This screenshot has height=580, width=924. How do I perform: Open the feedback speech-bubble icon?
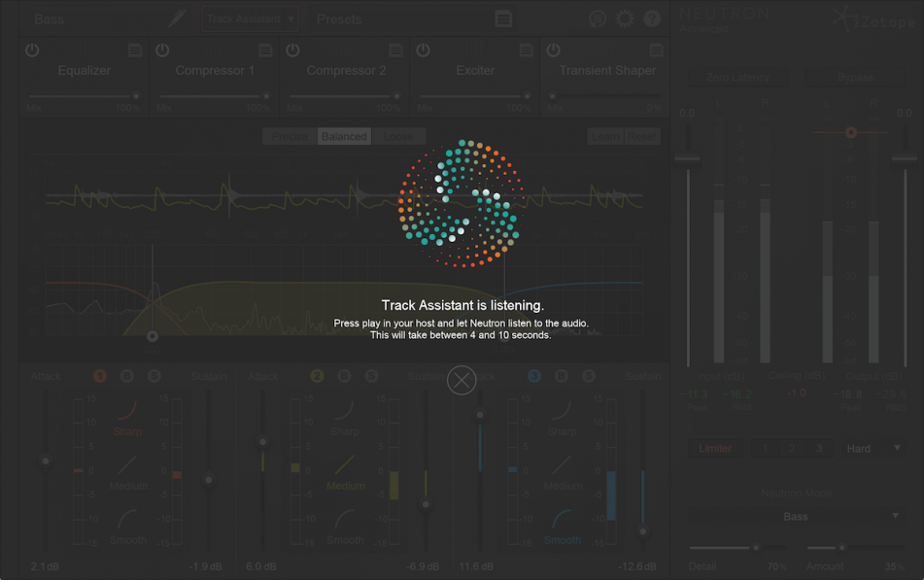click(x=599, y=17)
